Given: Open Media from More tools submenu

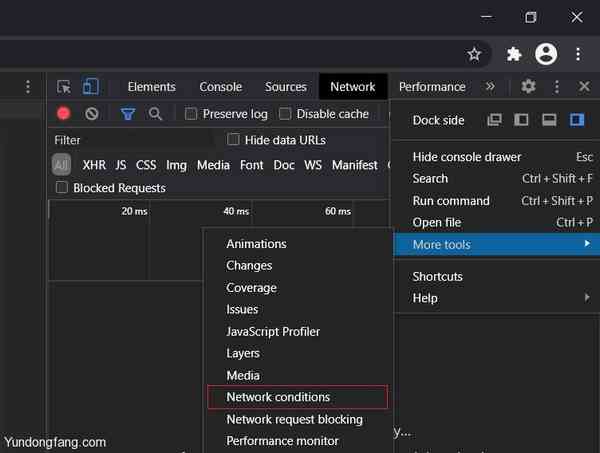Looking at the screenshot, I should [x=297, y=375].
